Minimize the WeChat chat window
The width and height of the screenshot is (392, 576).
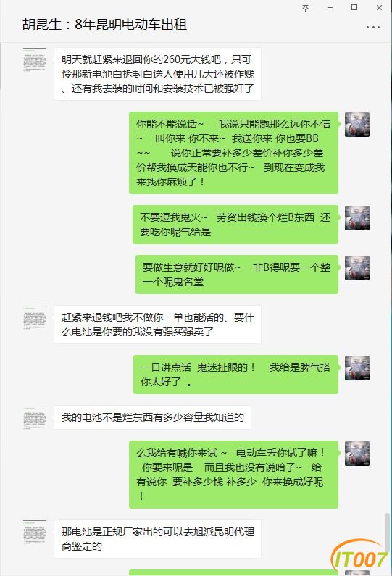pos(330,8)
